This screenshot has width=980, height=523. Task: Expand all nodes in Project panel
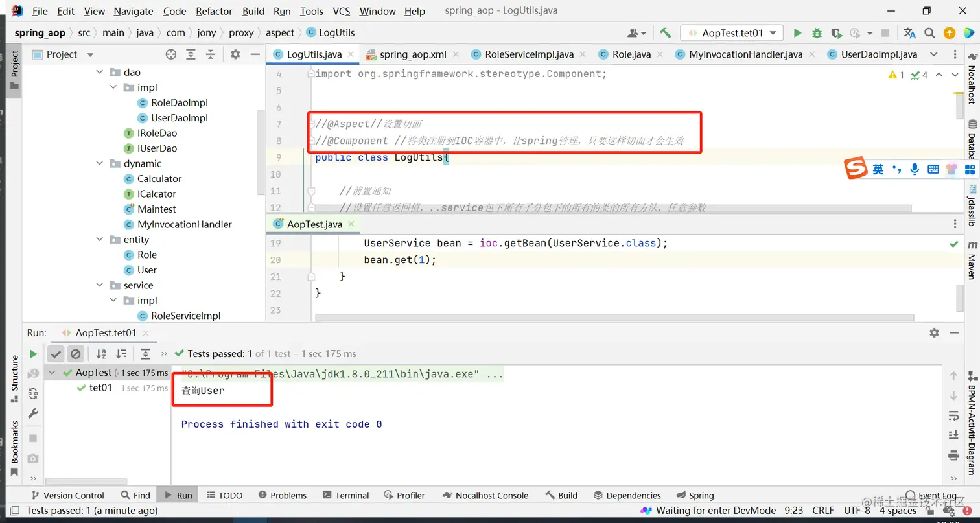(x=191, y=54)
